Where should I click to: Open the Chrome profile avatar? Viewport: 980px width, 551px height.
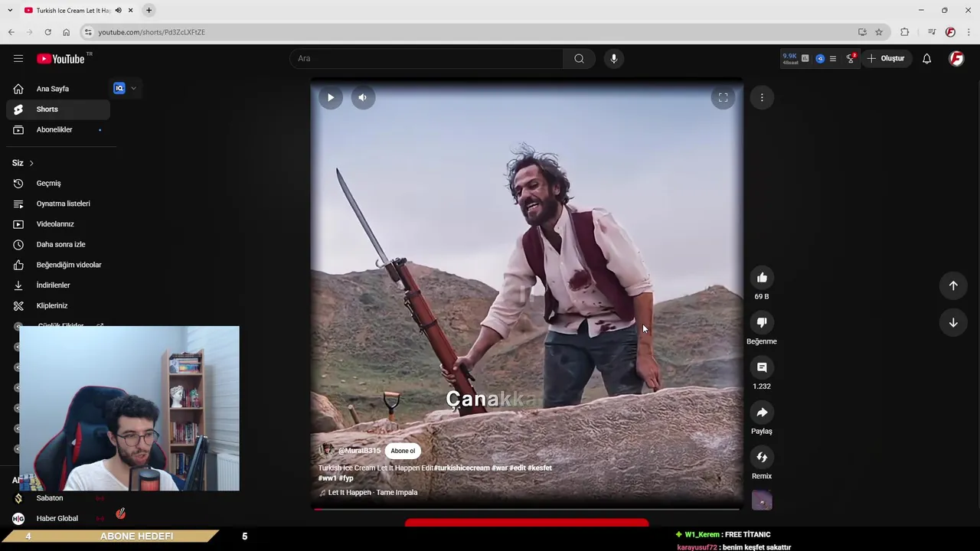[x=950, y=32]
